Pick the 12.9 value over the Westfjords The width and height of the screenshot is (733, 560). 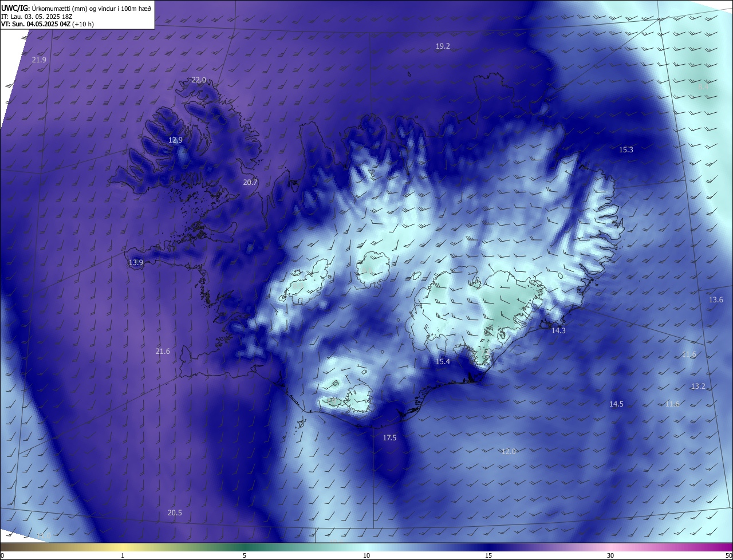(175, 140)
